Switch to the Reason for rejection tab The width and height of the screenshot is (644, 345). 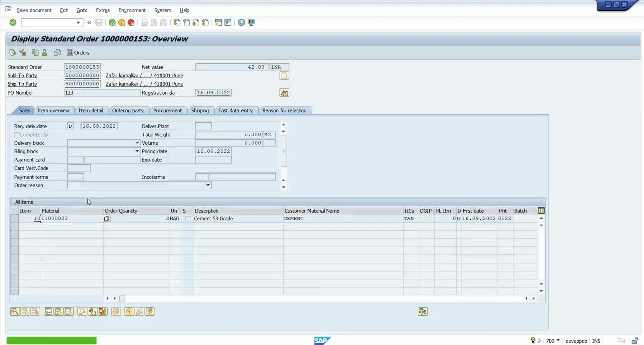[x=284, y=110]
